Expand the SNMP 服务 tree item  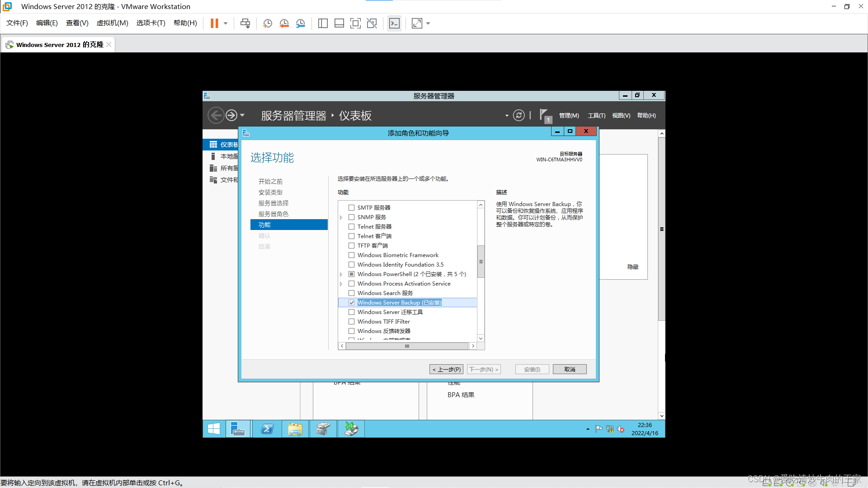341,217
